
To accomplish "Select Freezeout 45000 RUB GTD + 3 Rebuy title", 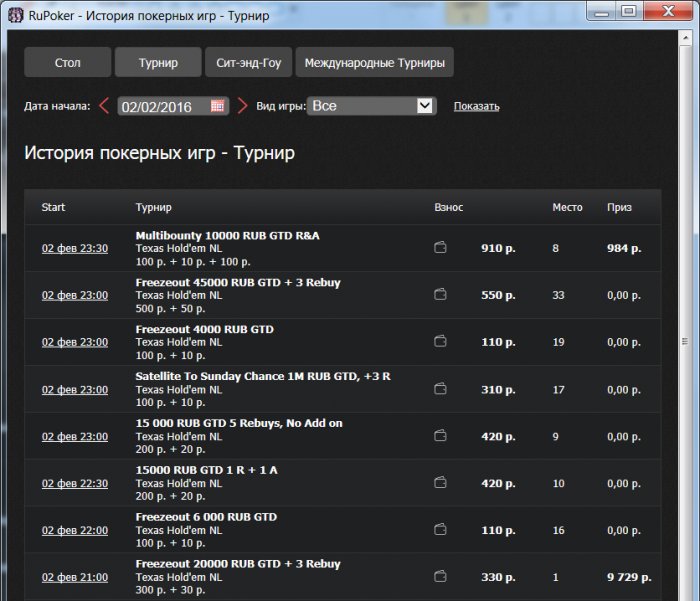I will coord(238,282).
